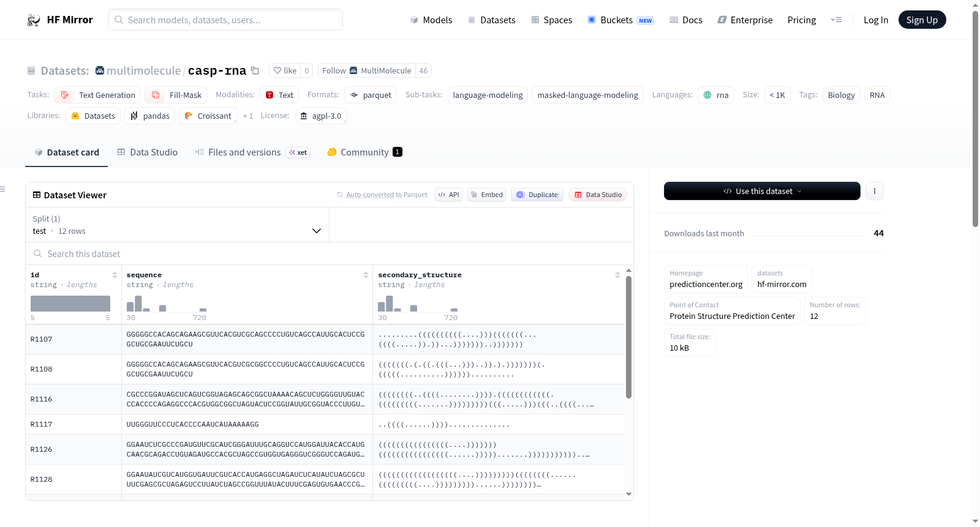Open the more options kebab menu icon
This screenshot has width=980, height=527.
tap(875, 191)
